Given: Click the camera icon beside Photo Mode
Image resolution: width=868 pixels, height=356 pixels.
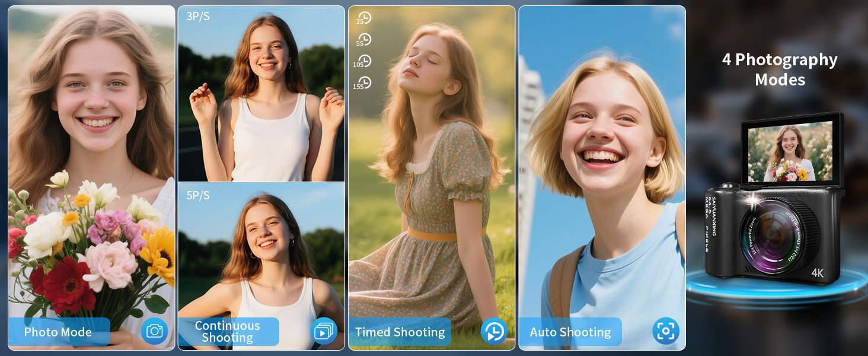Looking at the screenshot, I should point(154,331).
